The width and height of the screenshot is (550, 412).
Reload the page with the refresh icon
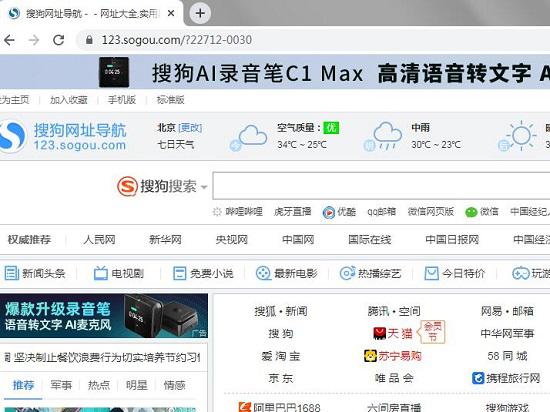tap(59, 40)
